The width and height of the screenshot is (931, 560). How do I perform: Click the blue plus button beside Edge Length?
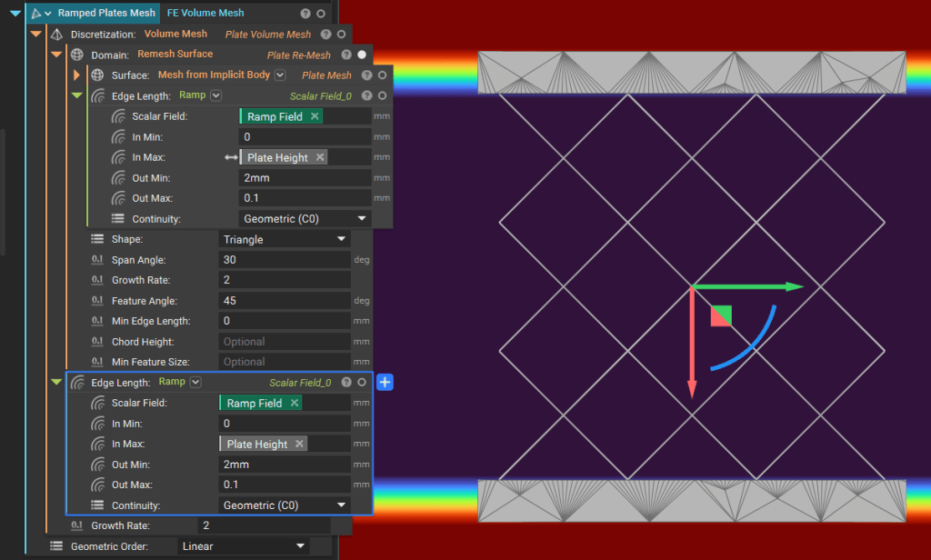[384, 383]
